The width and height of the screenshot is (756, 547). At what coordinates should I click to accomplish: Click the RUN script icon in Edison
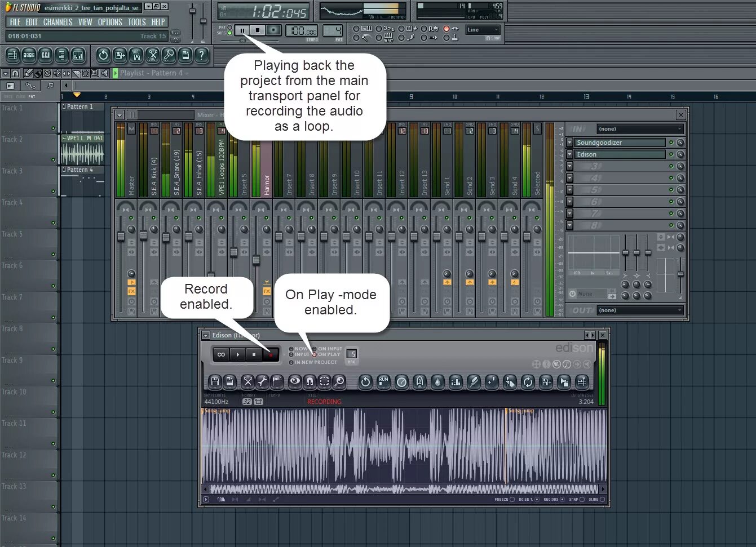pos(383,381)
